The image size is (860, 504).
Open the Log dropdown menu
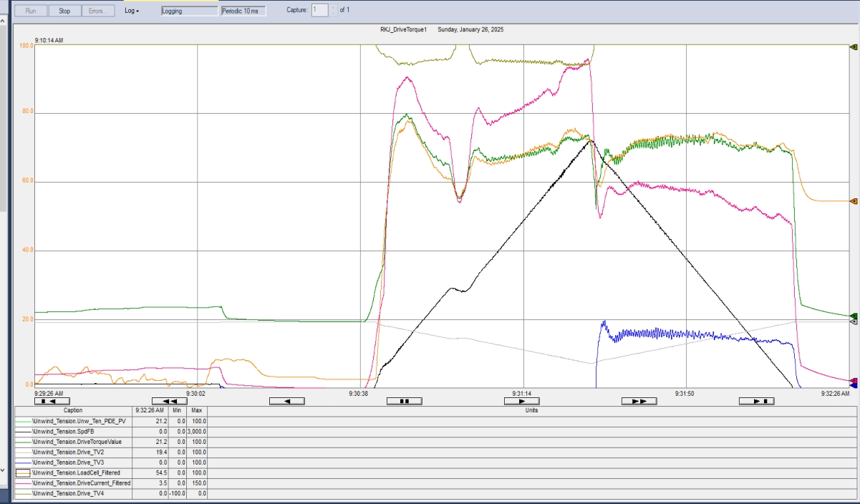pyautogui.click(x=132, y=11)
